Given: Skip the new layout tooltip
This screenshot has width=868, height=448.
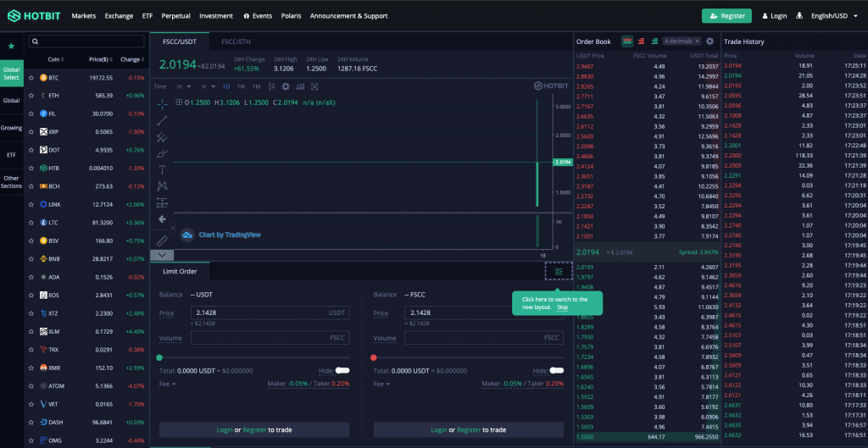Looking at the screenshot, I should [563, 307].
